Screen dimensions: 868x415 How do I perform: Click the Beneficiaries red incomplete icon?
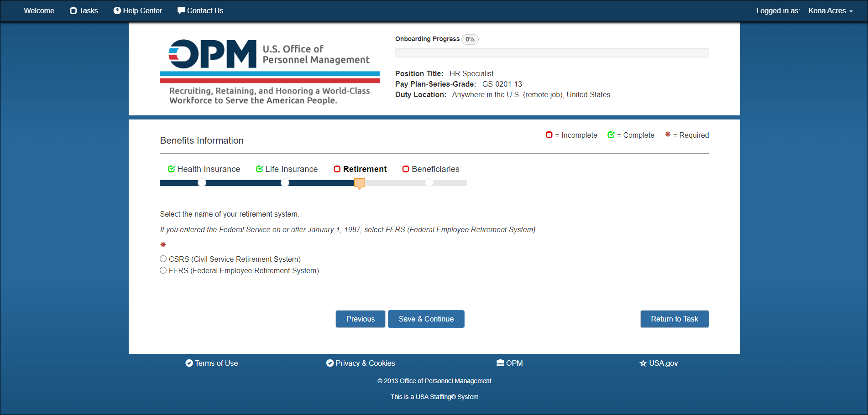406,169
